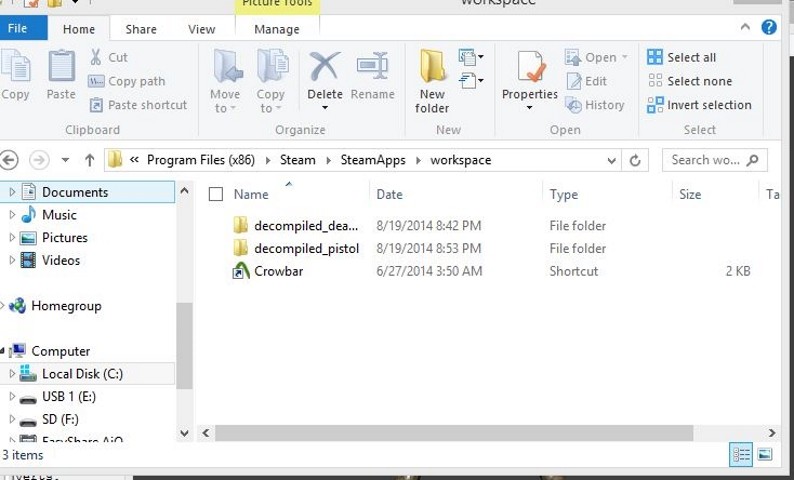Click the Rename icon
The image size is (794, 480).
coord(372,66)
